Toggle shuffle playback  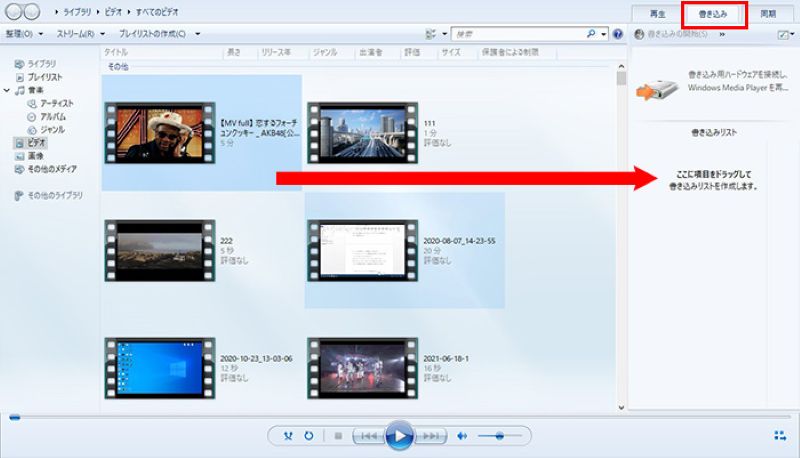tap(288, 436)
